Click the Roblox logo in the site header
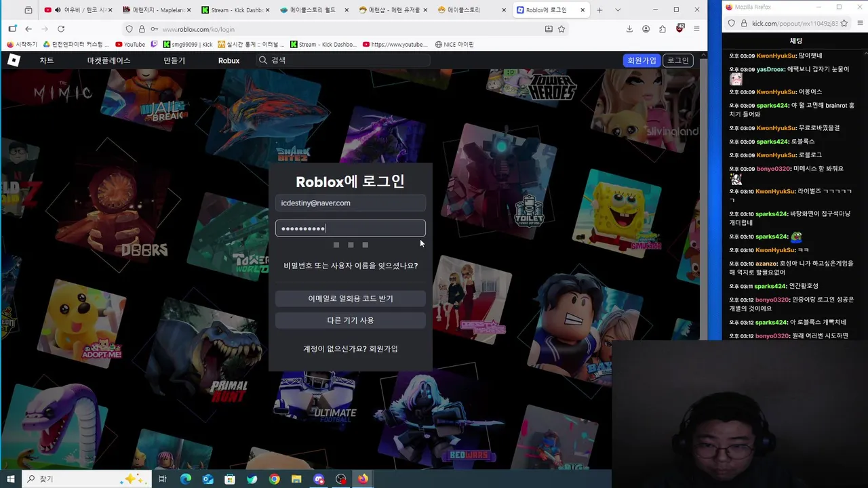 coord(14,60)
